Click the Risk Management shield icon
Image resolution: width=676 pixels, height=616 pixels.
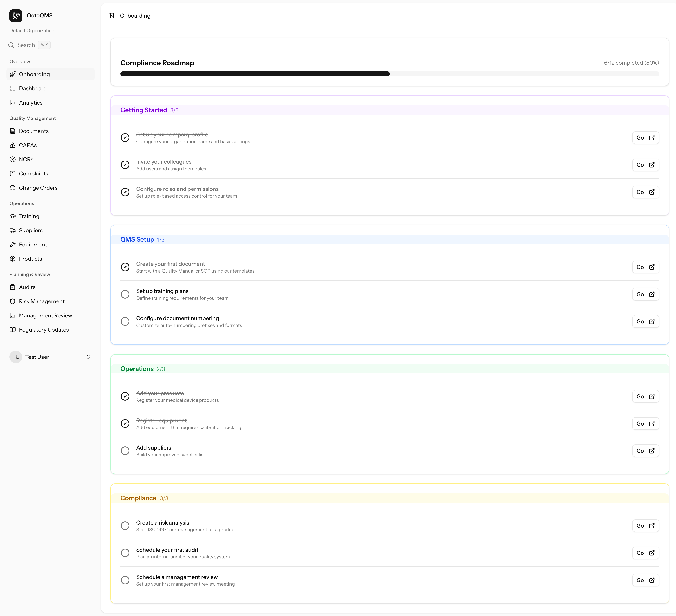click(13, 301)
